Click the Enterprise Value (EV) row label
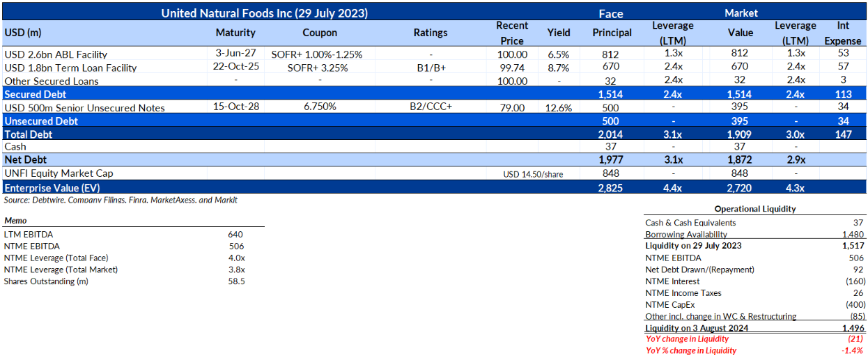The width and height of the screenshot is (868, 360). [49, 188]
